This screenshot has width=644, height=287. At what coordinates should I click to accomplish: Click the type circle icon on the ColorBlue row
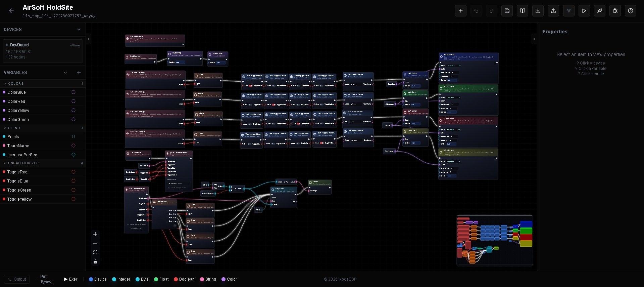point(73,92)
